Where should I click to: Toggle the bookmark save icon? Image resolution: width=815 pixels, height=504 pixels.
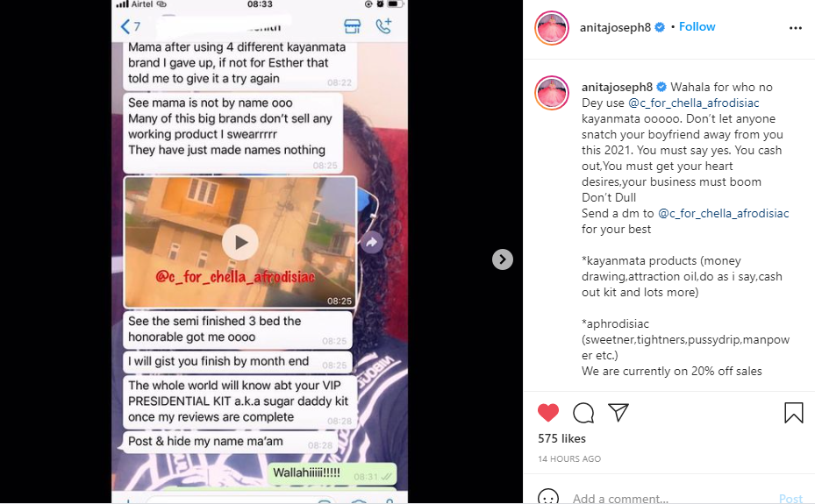click(794, 413)
